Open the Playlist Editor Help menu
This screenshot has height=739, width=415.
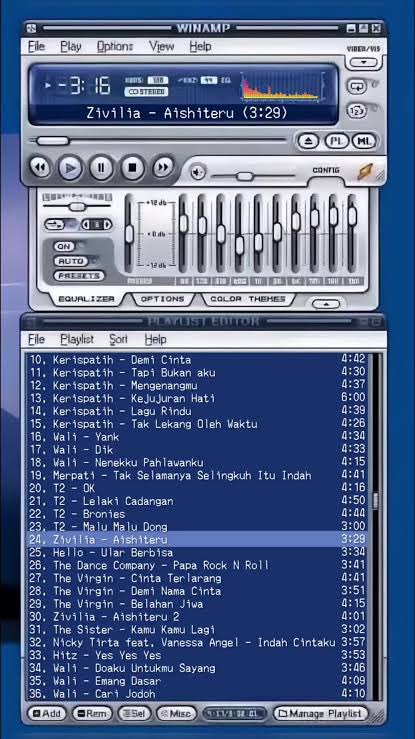pos(155,339)
